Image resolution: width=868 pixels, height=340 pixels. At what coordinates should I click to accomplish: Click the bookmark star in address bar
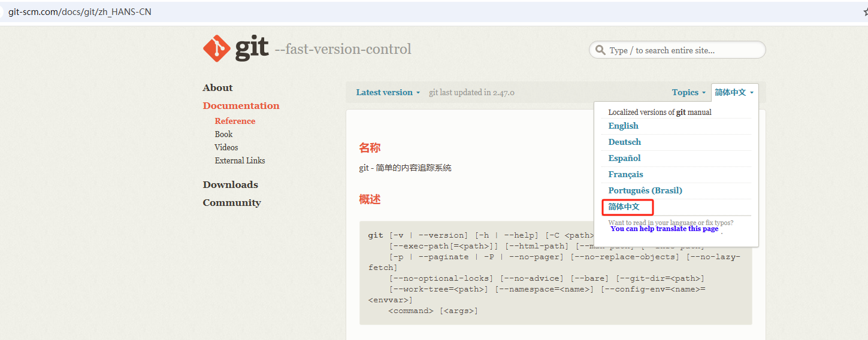(865, 11)
